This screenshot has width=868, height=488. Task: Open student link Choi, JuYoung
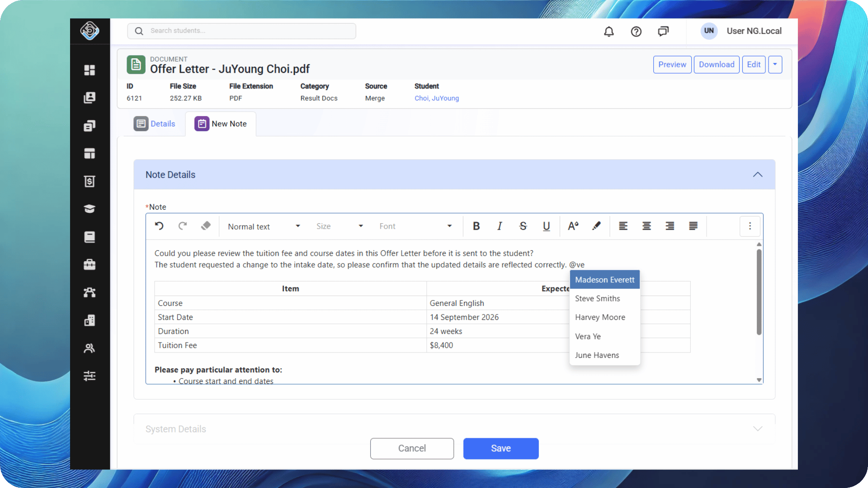[x=437, y=98]
